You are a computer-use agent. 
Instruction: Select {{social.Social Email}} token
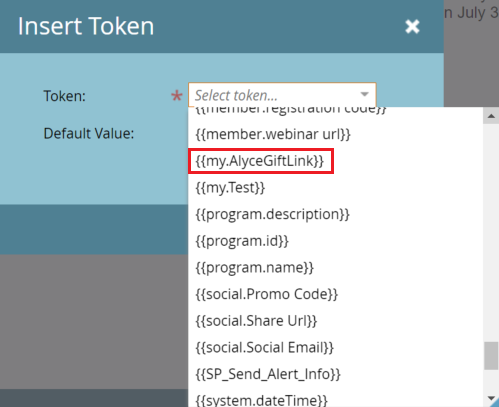click(x=335, y=348)
